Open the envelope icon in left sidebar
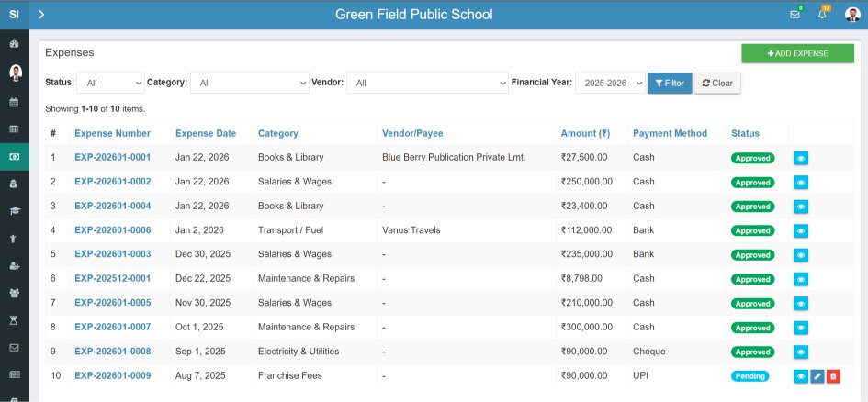 15,348
